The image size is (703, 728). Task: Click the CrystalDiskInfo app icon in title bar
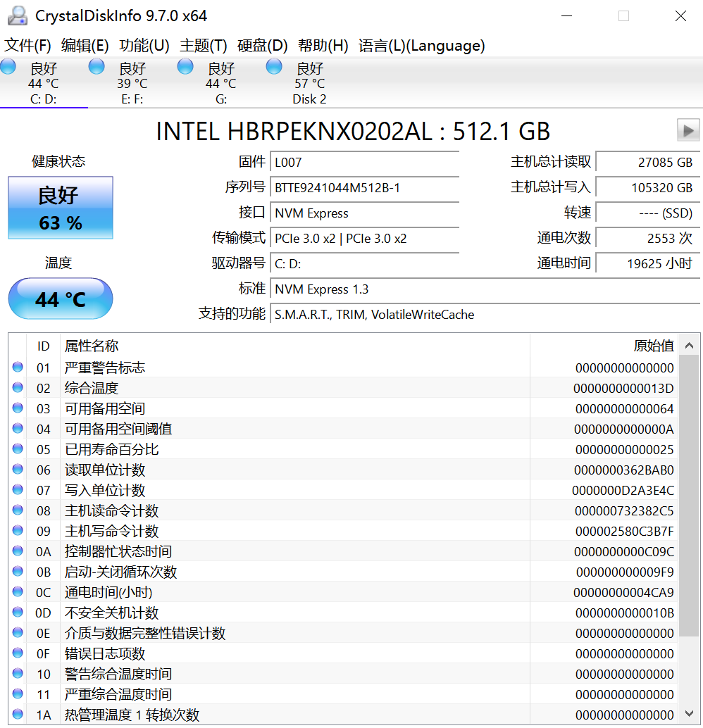pos(17,15)
